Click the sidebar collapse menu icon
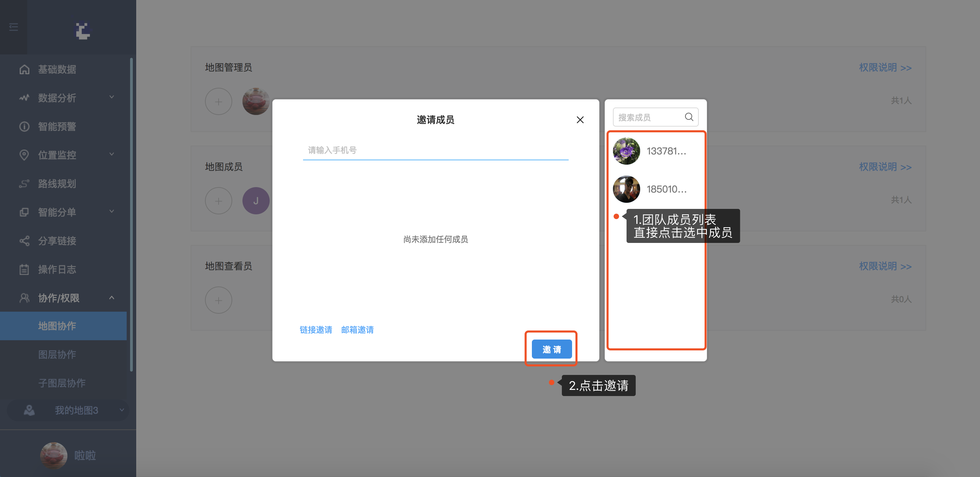This screenshot has height=477, width=980. [13, 27]
